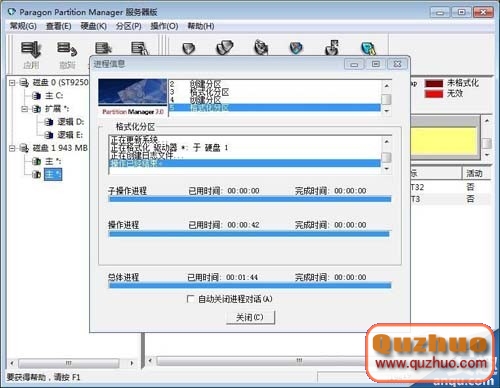This screenshot has width=500, height=388.
Task: Select 逻辑 D: in the disk tree
Action: click(71, 122)
